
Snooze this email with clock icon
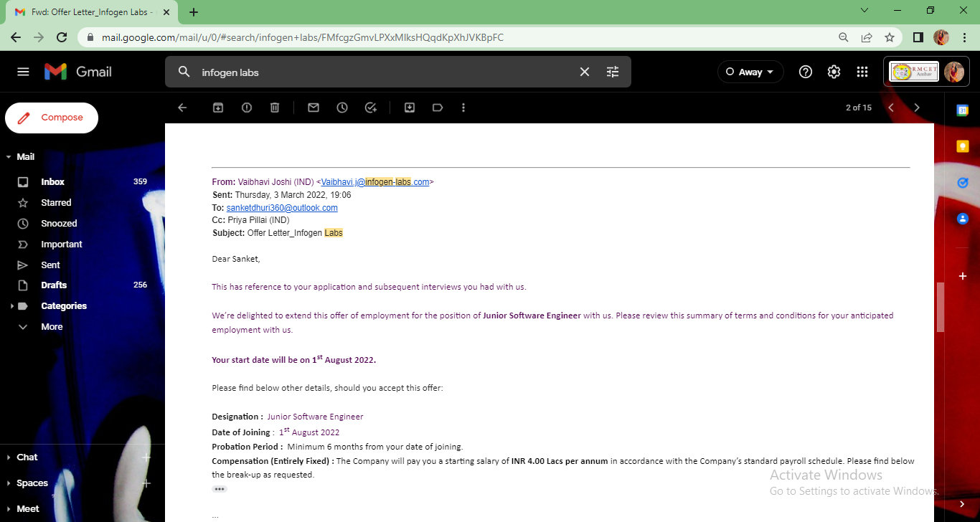coord(342,108)
